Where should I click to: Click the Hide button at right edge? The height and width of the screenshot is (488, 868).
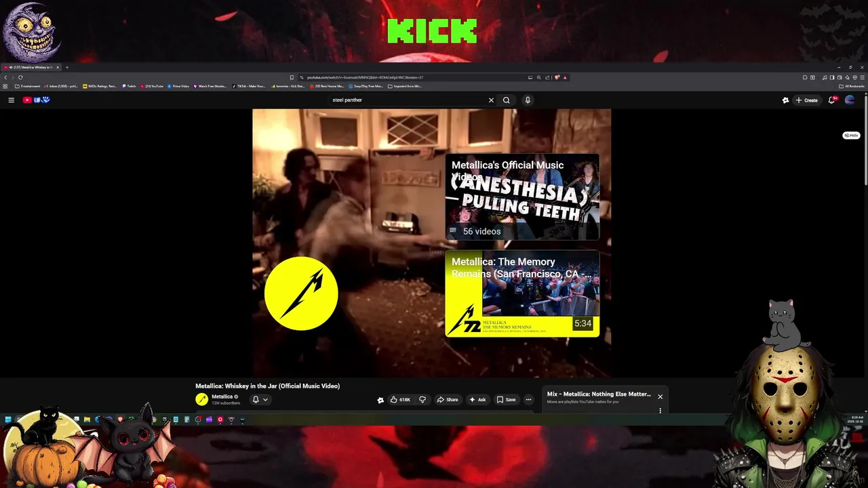click(851, 136)
